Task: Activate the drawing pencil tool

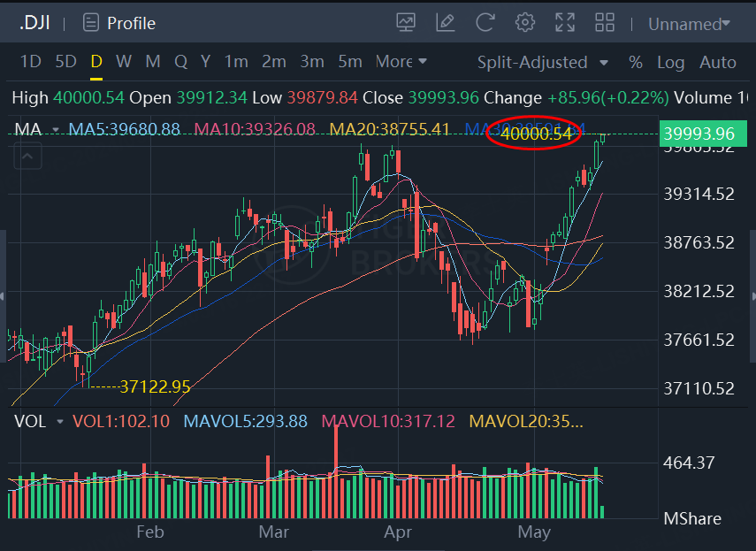Action: (445, 23)
